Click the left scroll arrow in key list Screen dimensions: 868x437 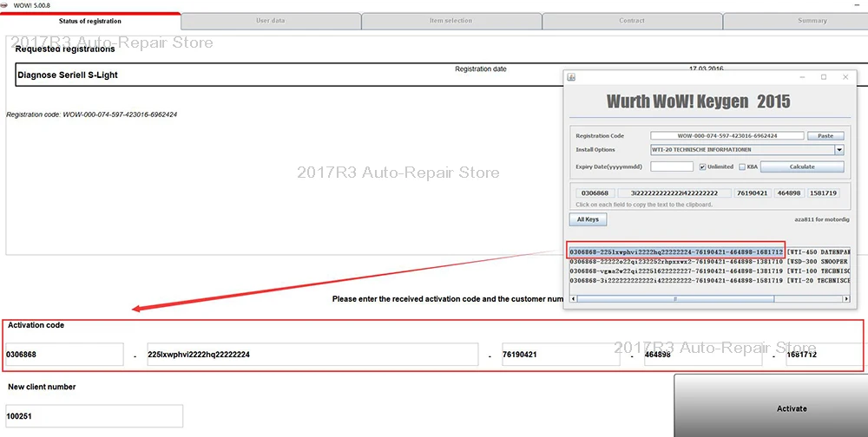coord(573,299)
